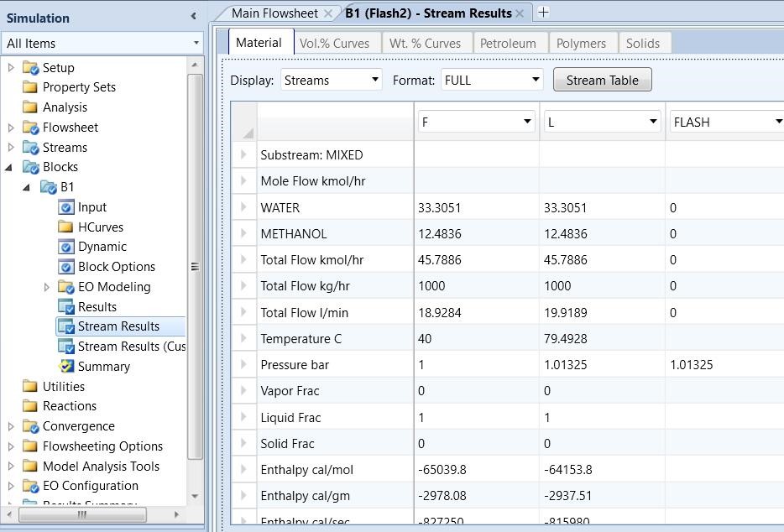Image resolution: width=784 pixels, height=532 pixels.
Task: Collapse the Blocks tree node
Action: coord(10,167)
